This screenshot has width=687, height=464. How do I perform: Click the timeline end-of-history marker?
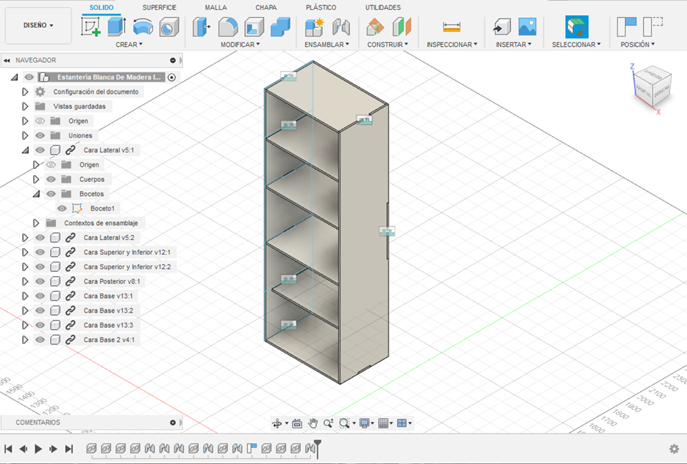pos(318,448)
